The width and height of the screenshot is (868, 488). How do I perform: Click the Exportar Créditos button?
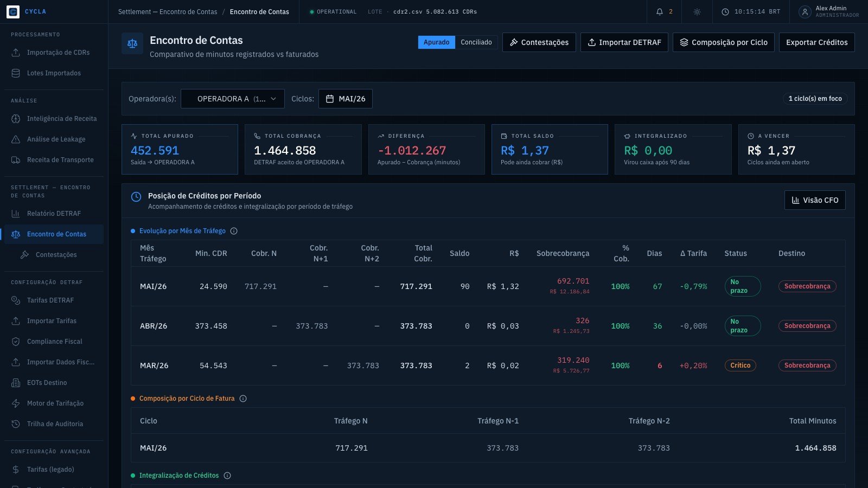[x=817, y=42]
